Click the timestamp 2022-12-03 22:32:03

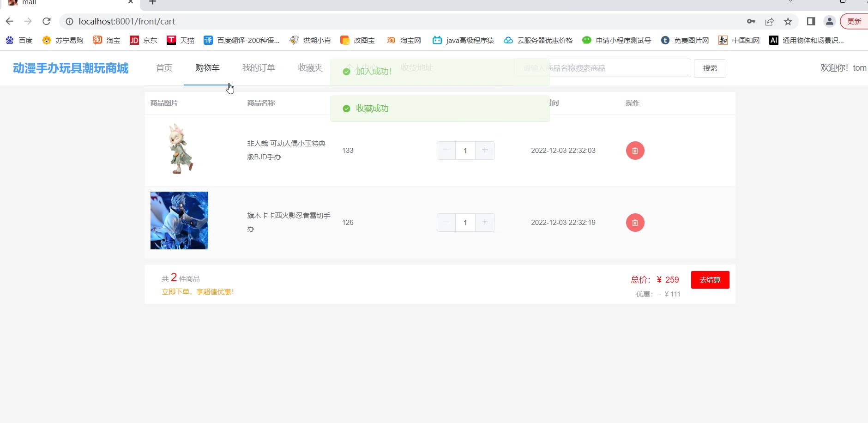(x=563, y=151)
